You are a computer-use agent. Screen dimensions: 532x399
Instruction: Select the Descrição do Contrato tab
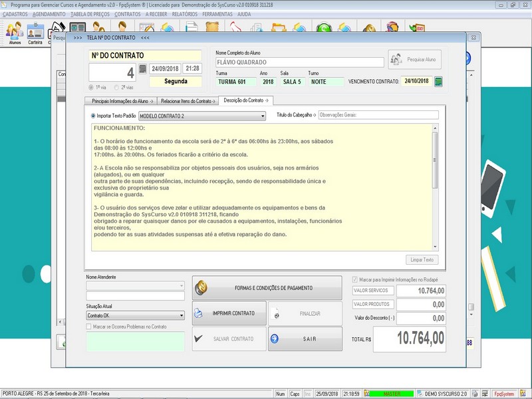(246, 100)
